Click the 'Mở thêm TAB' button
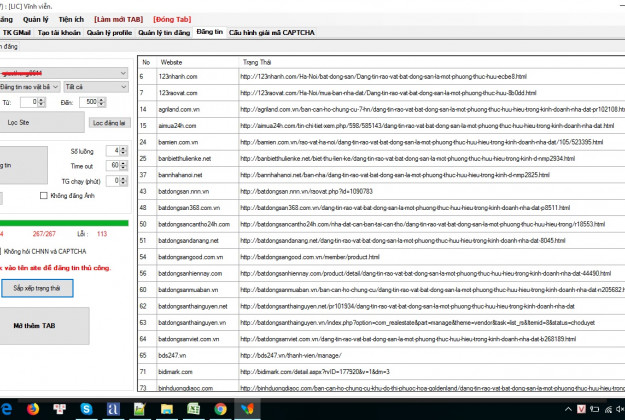The image size is (625, 420). point(44,326)
